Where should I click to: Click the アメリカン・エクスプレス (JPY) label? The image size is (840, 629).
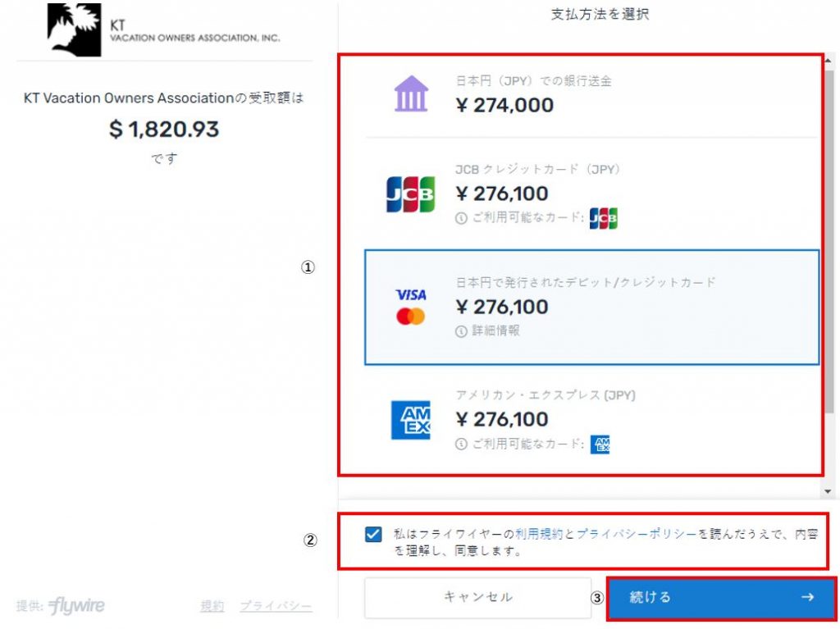546,395
